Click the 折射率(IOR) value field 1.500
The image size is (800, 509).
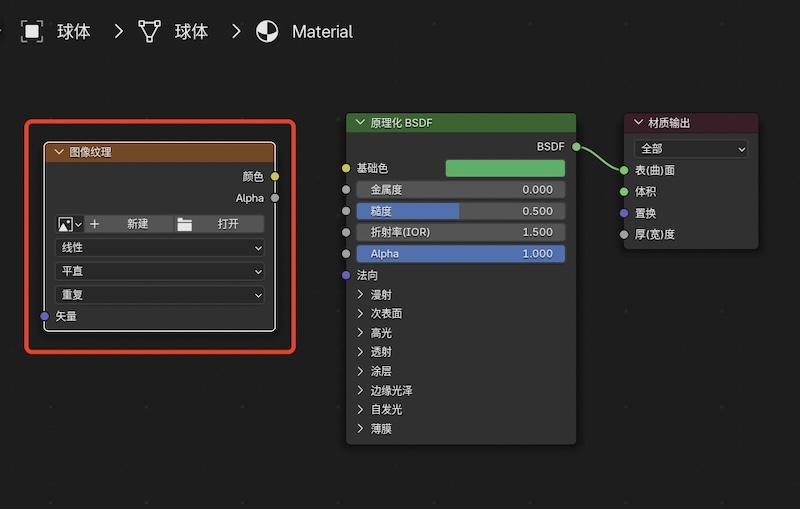coord(461,232)
